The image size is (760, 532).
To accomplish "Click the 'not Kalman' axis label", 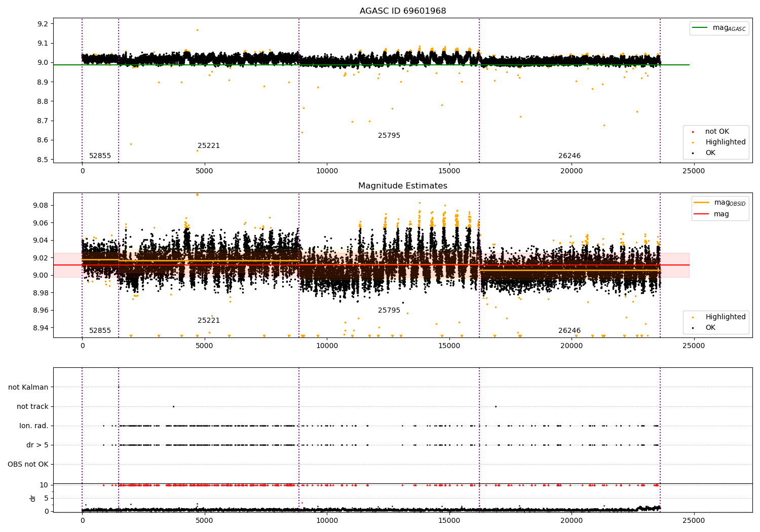I will [x=28, y=388].
